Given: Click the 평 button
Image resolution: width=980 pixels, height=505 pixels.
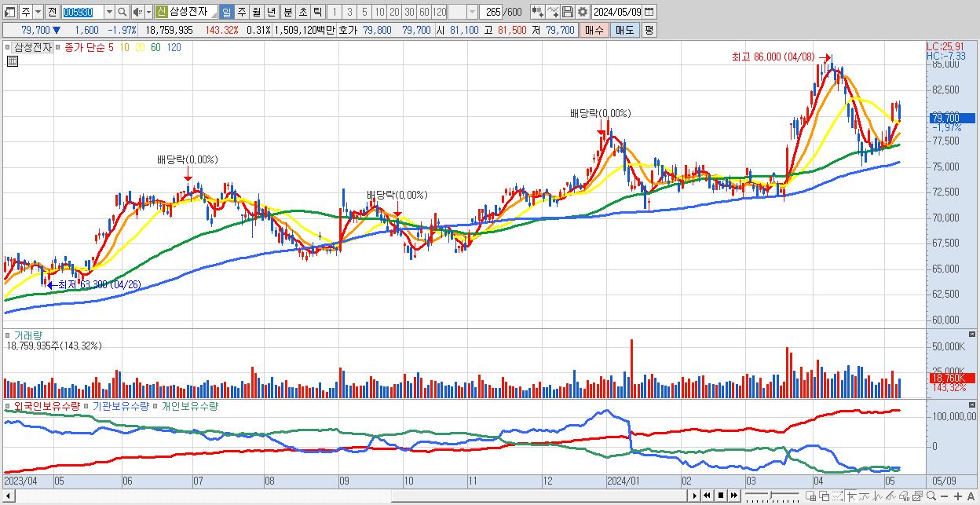Looking at the screenshot, I should [649, 30].
